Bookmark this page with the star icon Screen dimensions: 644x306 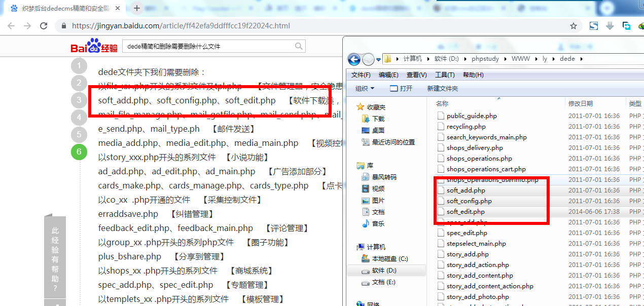click(x=574, y=26)
